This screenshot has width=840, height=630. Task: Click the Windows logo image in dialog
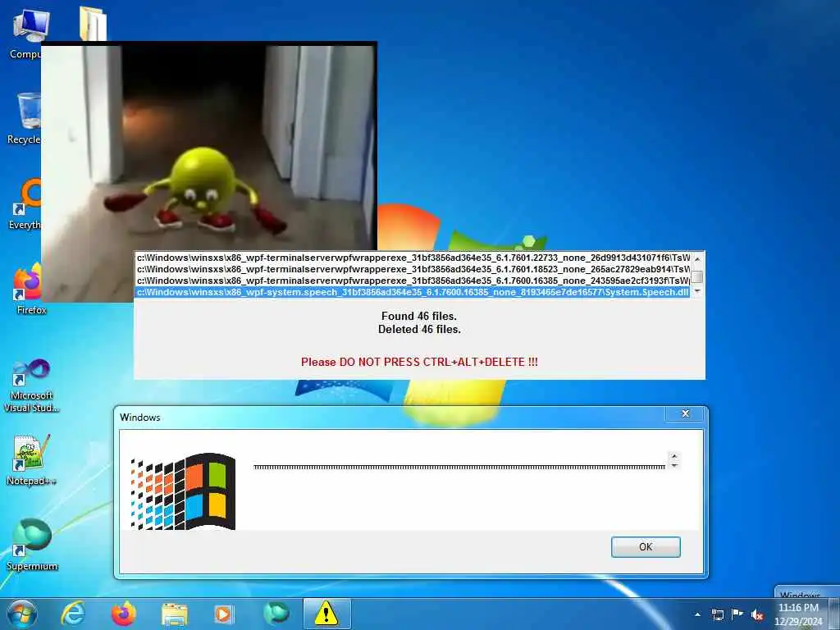tap(183, 491)
